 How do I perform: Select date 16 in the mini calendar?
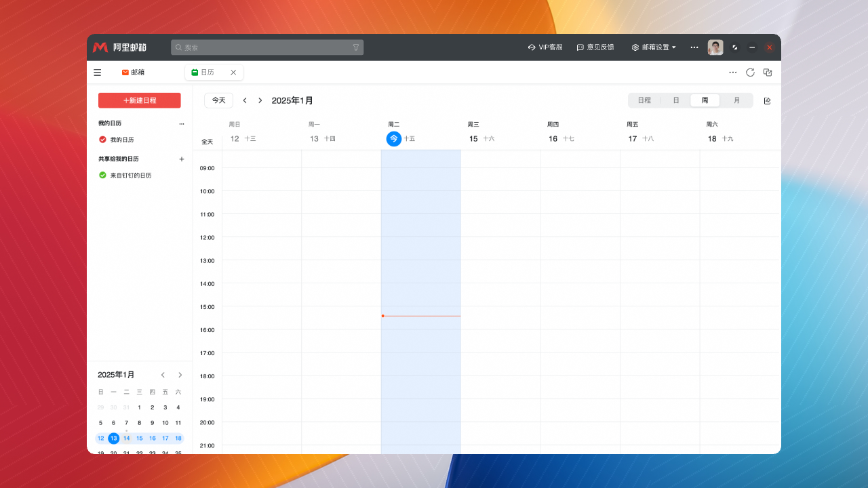(153, 439)
